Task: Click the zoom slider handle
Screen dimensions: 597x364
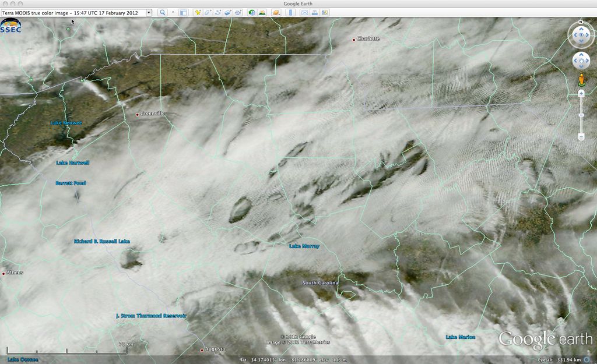Action: click(581, 115)
